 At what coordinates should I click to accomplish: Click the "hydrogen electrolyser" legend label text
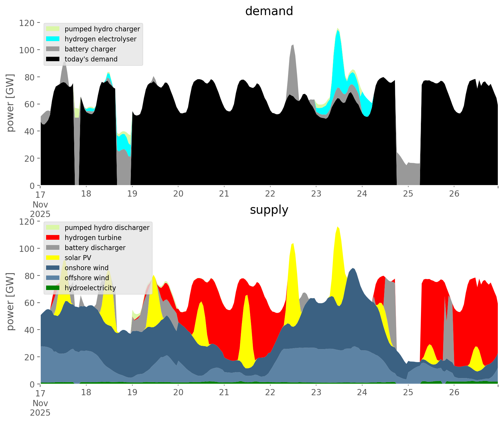pos(100,39)
